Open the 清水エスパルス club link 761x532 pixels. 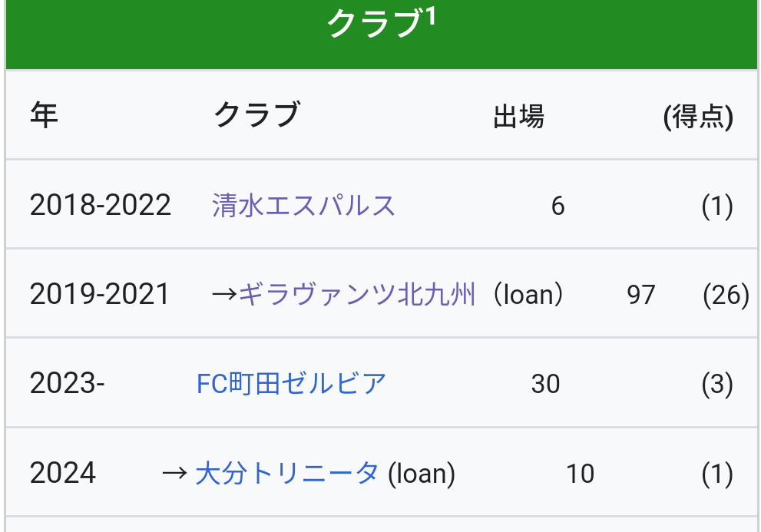(x=303, y=205)
